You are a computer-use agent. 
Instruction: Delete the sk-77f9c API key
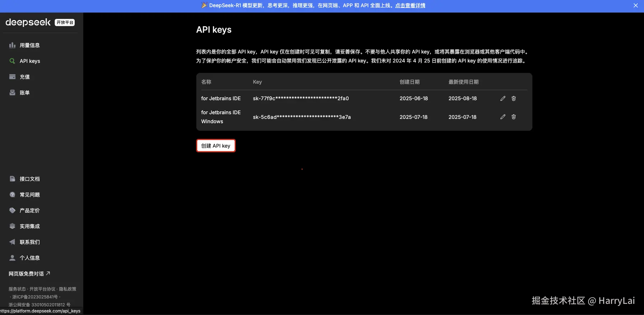(514, 98)
